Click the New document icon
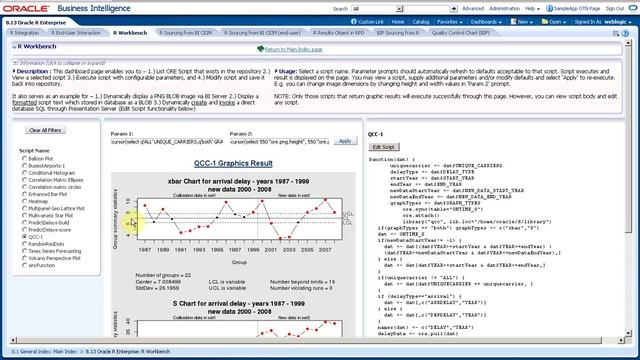Screen dimensions: 640x360 [x=513, y=22]
